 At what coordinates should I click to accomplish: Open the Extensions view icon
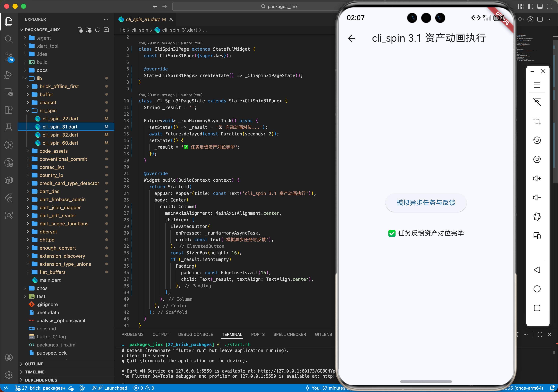click(9, 110)
